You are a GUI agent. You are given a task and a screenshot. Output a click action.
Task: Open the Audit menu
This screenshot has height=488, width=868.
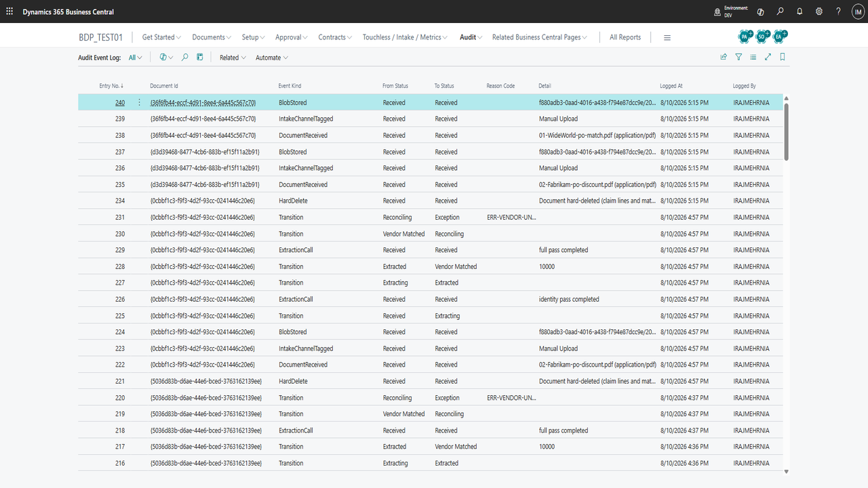471,37
